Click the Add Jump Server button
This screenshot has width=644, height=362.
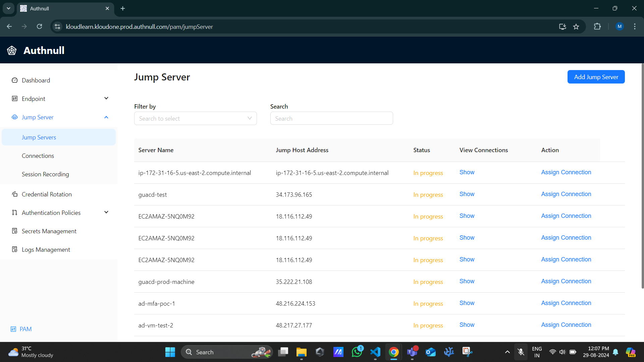[x=596, y=77]
